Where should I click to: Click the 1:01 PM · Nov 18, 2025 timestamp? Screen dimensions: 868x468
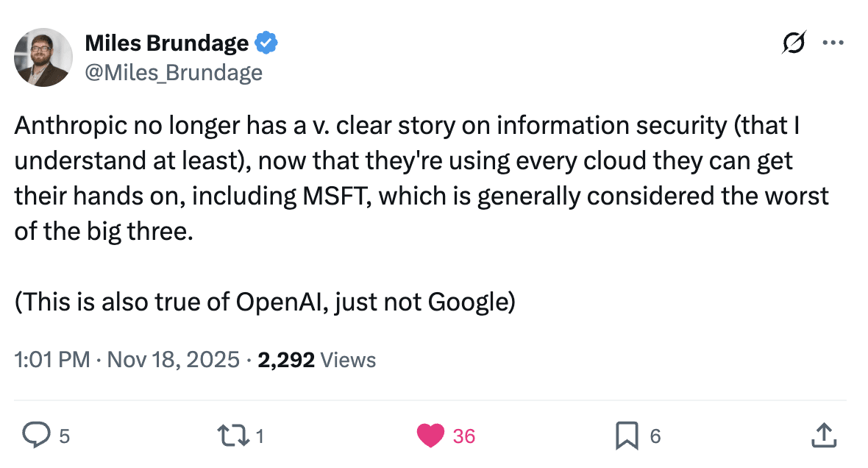point(127,360)
